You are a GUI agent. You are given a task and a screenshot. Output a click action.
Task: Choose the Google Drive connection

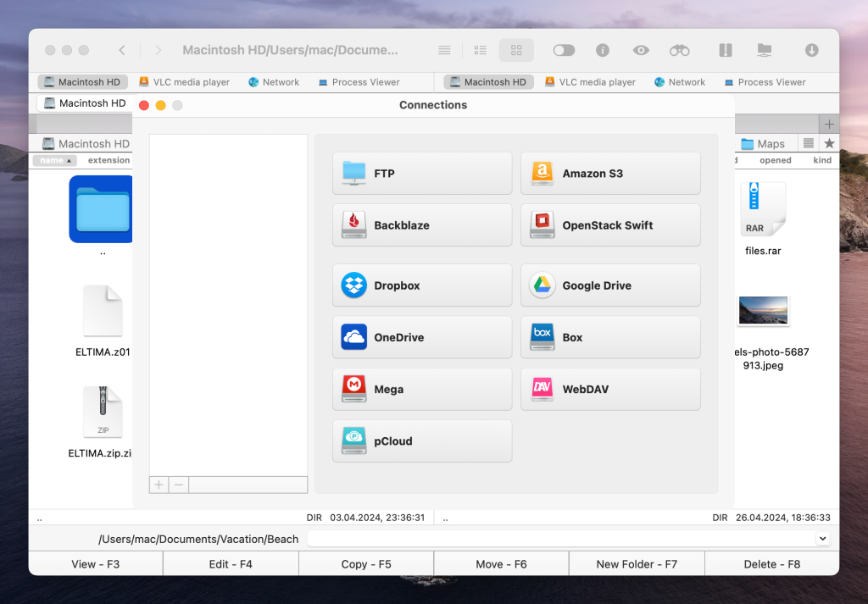coord(610,285)
